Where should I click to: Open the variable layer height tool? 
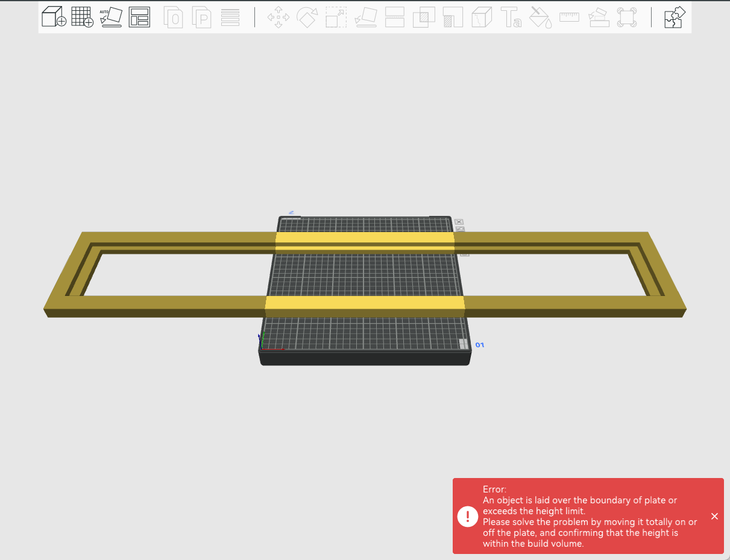pyautogui.click(x=230, y=17)
